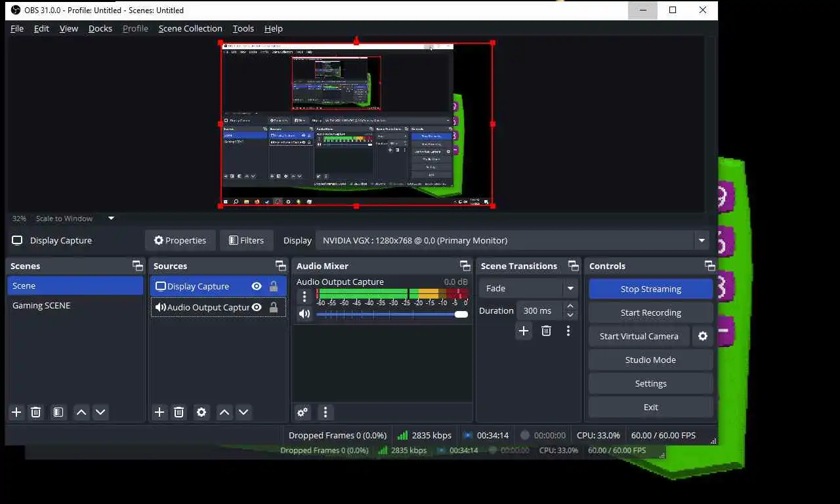
Task: Pop out the Scene Transitions dock
Action: tap(574, 266)
